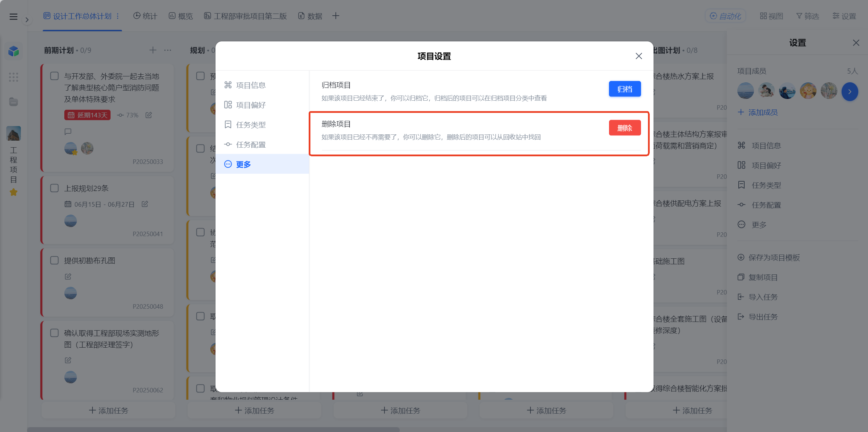Click the blue 归档 button
Viewport: 868px width, 432px height.
pyautogui.click(x=625, y=89)
